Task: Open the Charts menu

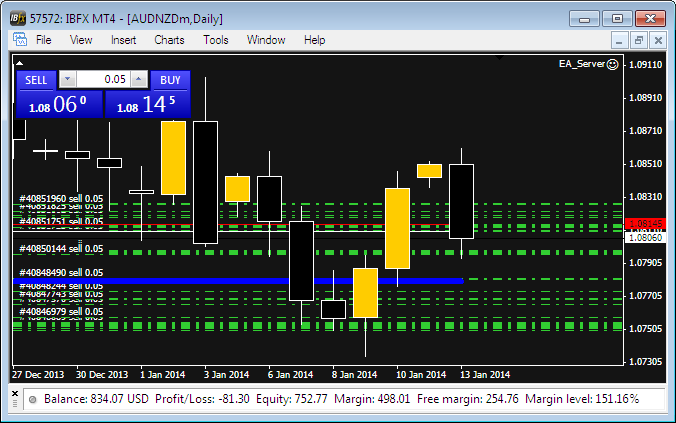Action: coord(169,40)
